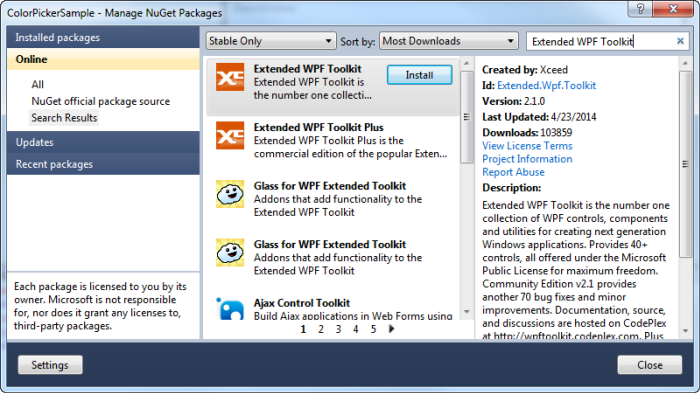Go to results page 3

pos(338,329)
